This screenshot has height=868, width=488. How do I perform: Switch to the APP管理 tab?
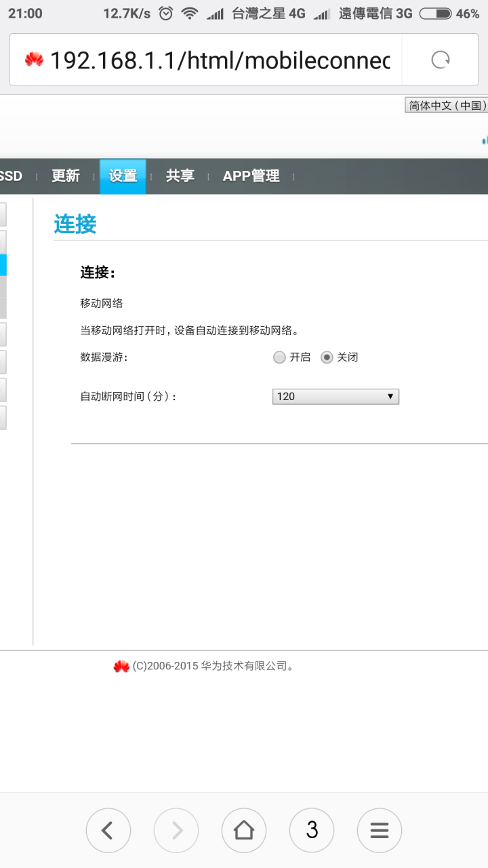(x=251, y=176)
